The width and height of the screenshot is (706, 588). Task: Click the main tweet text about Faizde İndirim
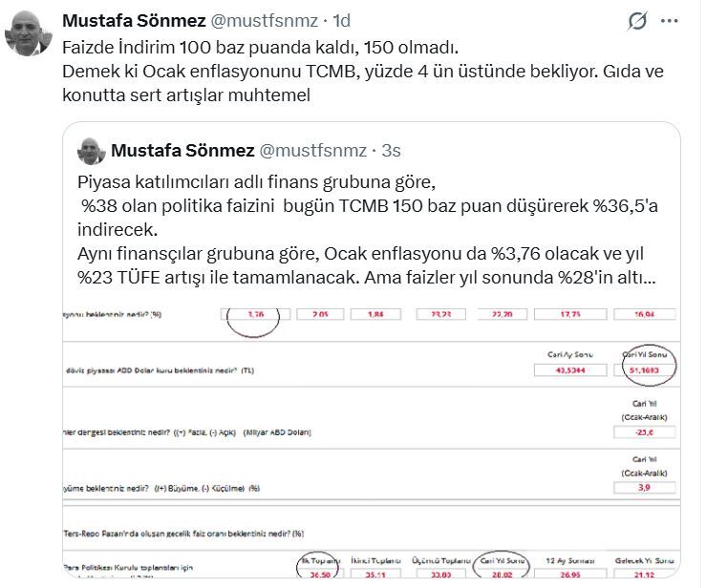point(363,72)
